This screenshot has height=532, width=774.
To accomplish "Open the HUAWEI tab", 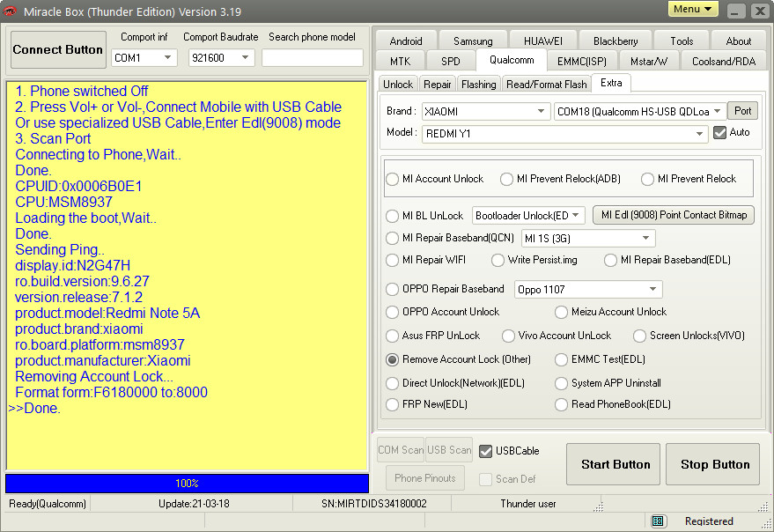I will coord(543,41).
